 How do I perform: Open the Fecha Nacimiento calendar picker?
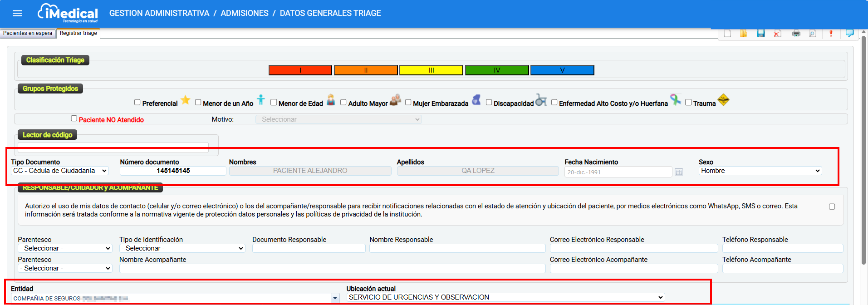(679, 172)
